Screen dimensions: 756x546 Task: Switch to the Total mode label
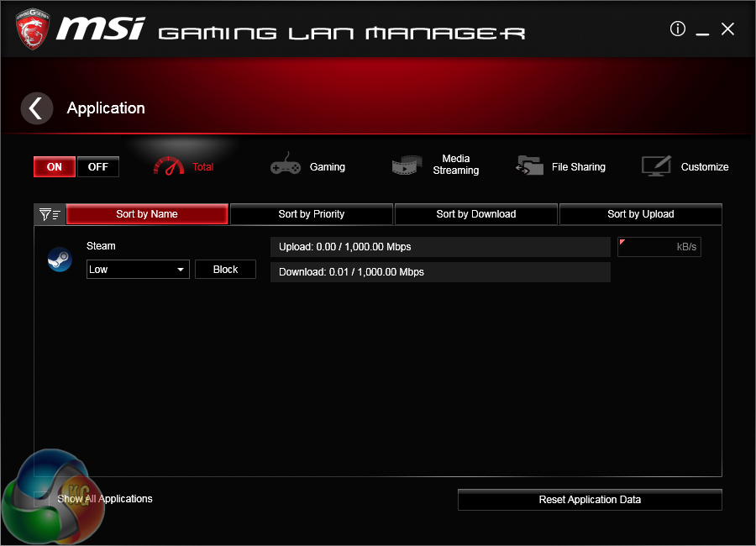[x=203, y=167]
